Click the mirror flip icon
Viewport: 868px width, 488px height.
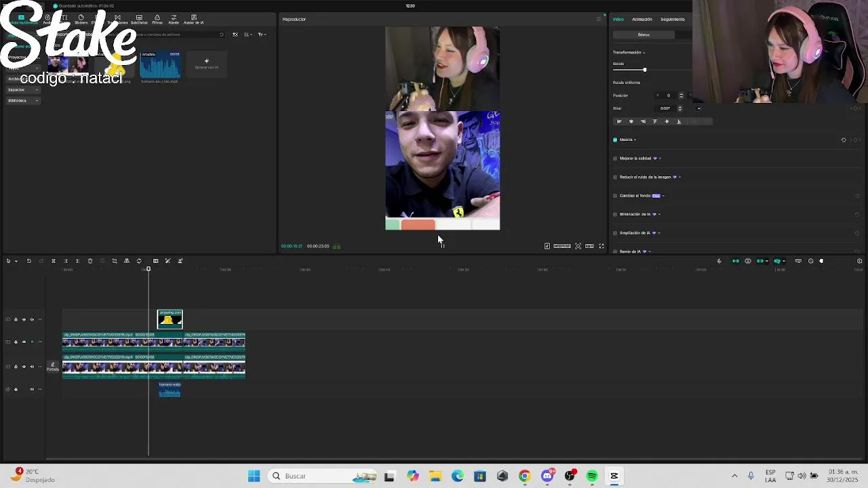pos(126,261)
